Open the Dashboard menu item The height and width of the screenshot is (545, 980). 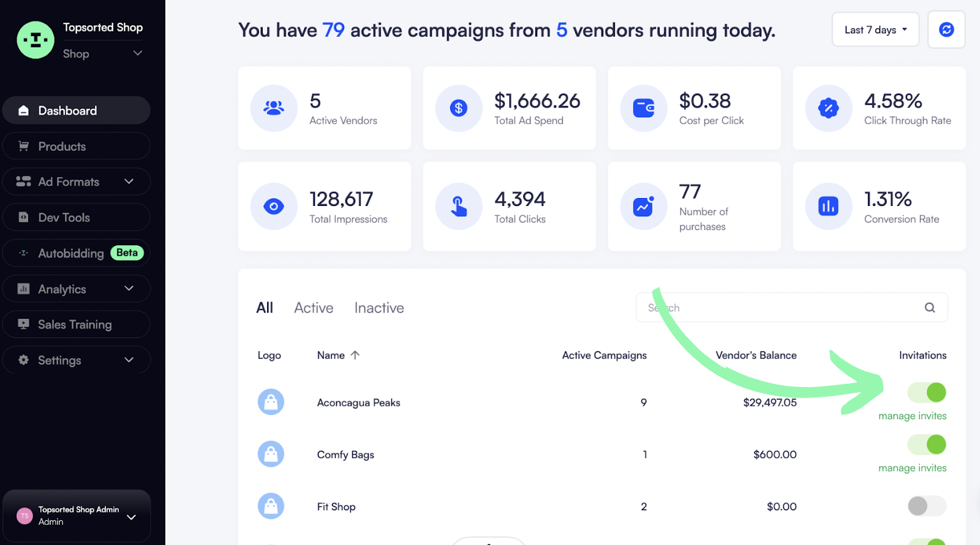click(77, 110)
